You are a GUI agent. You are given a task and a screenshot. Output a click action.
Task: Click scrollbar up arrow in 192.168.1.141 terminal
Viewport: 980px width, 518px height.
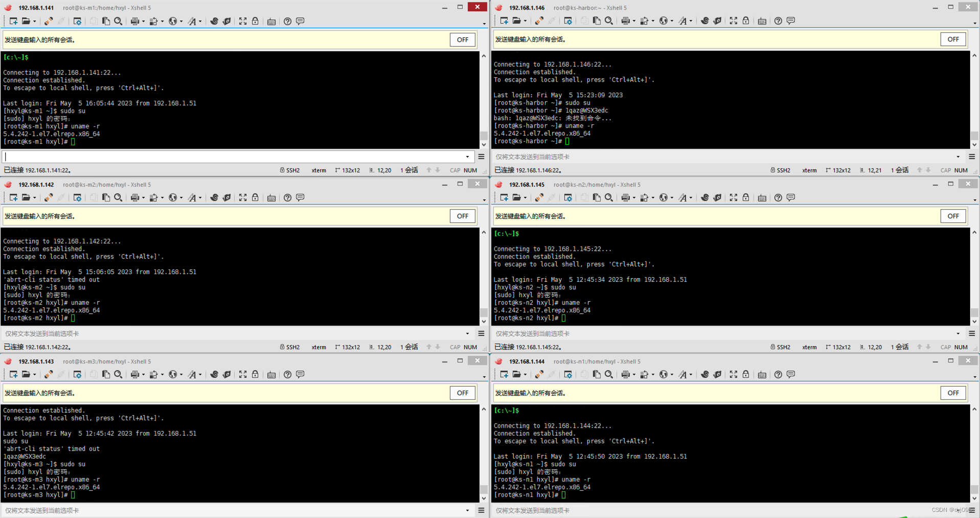484,56
